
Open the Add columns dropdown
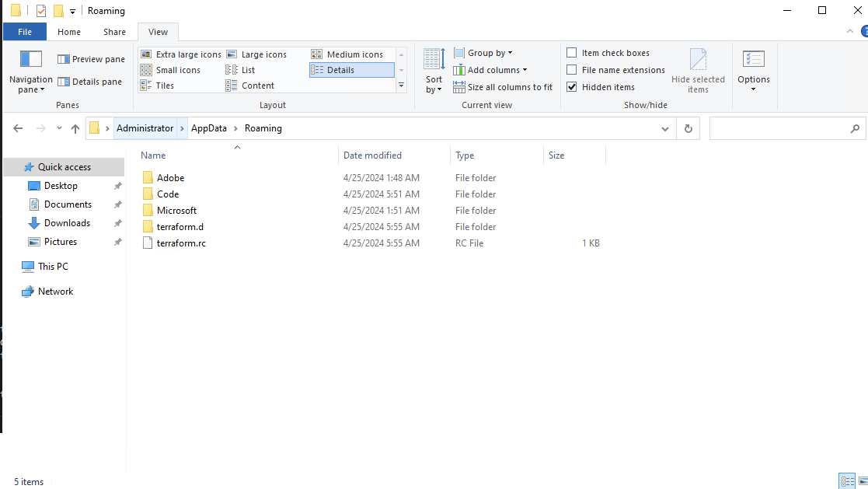coord(490,70)
